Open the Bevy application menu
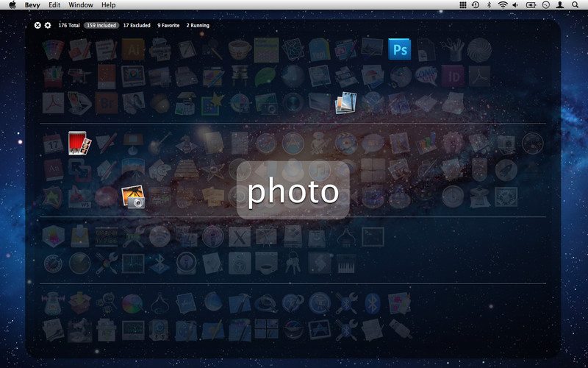Viewport: 588px width, 368px height. tap(32, 5)
